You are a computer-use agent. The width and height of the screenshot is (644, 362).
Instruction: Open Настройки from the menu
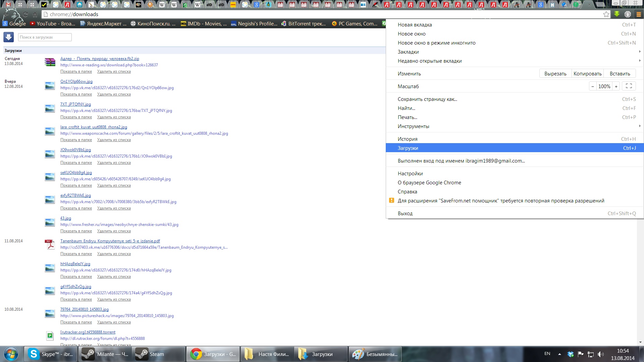click(x=515, y=174)
